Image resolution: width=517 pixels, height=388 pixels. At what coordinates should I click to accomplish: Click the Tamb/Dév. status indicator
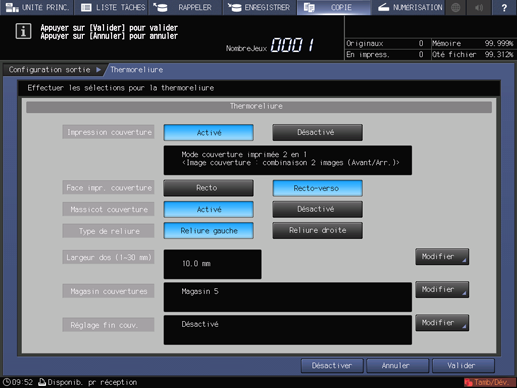tap(489, 382)
